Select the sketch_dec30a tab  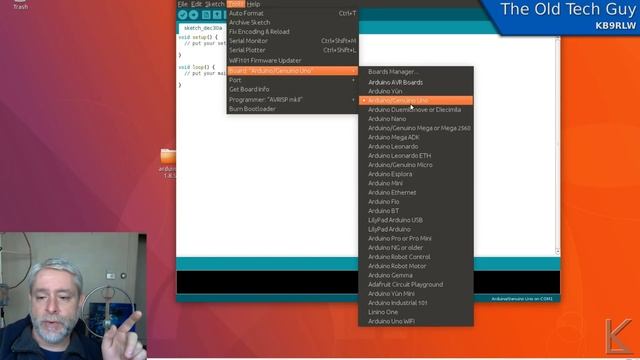[x=203, y=28]
